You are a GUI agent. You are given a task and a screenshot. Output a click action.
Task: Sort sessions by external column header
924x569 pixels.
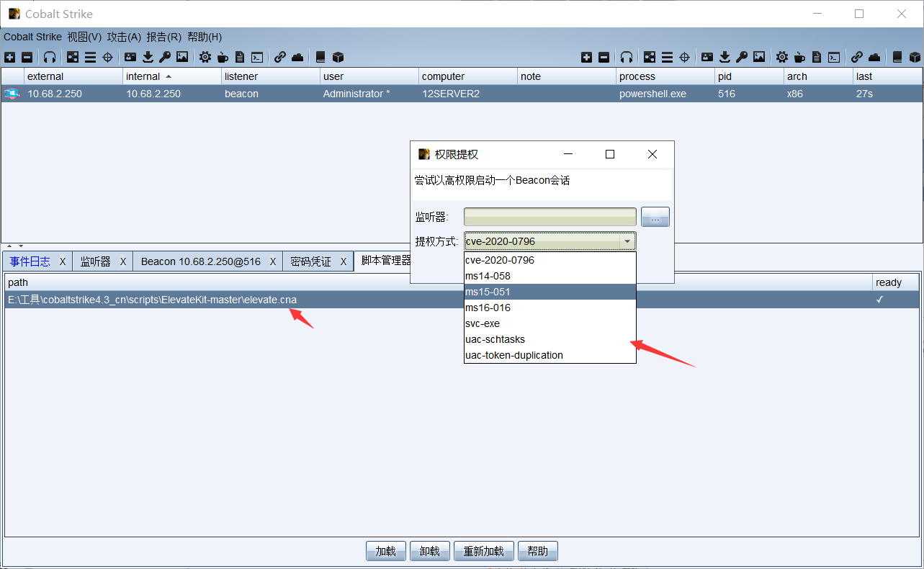pos(73,76)
